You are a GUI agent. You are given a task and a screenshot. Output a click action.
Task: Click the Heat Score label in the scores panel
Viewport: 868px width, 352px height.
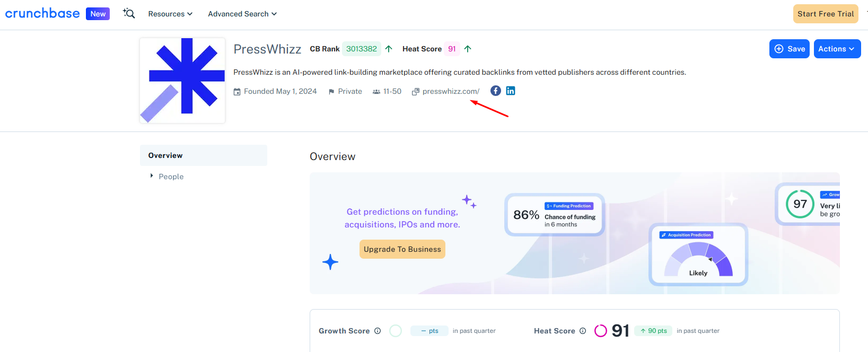555,331
